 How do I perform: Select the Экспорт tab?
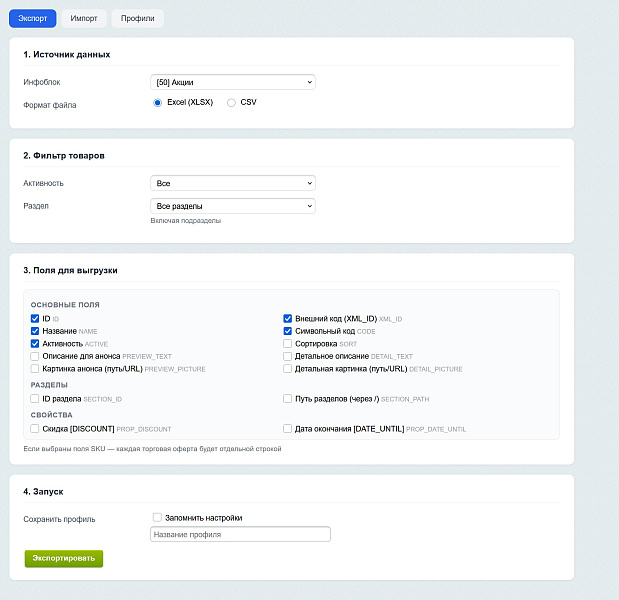pos(33,19)
